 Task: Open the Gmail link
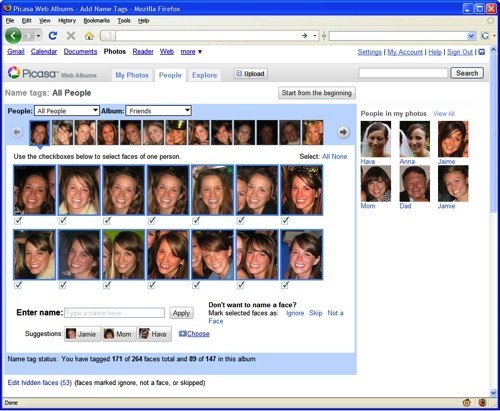click(x=16, y=51)
